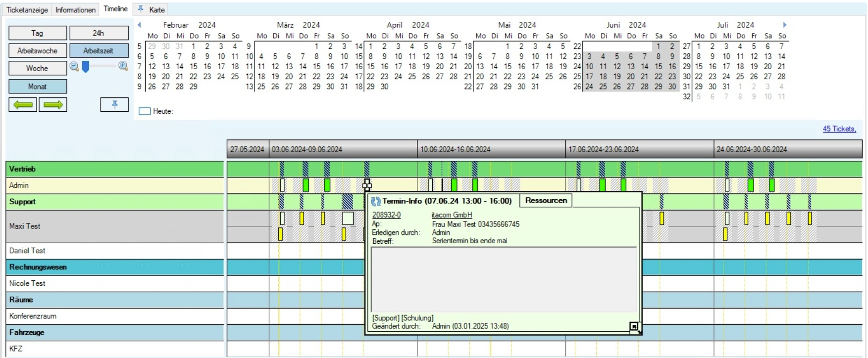Viewport: 868px width, 358px height.
Task: Toggle the Arbeitszeit view button
Action: point(99,50)
